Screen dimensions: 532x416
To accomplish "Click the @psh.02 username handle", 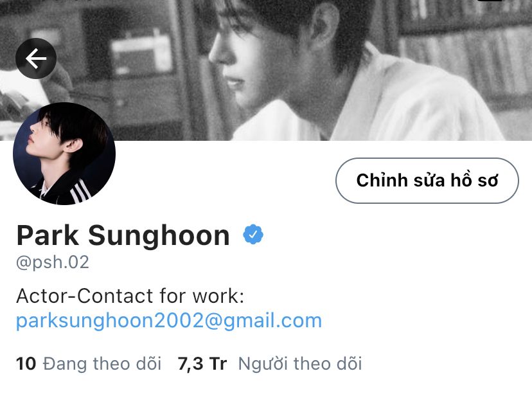I will click(x=53, y=262).
